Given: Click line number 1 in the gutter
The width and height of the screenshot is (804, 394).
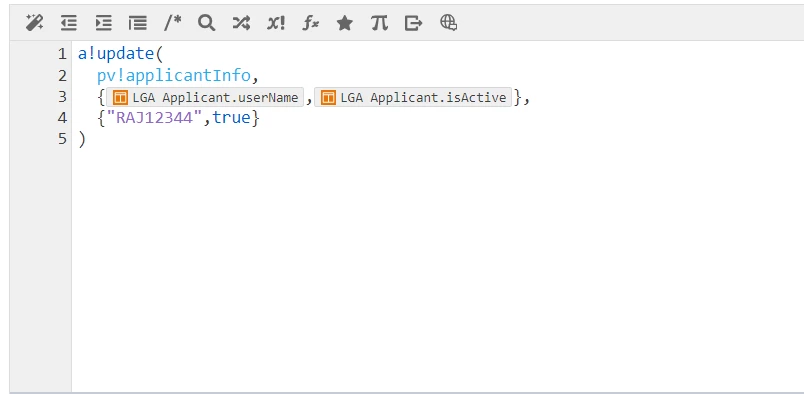Looking at the screenshot, I should pyautogui.click(x=62, y=54).
